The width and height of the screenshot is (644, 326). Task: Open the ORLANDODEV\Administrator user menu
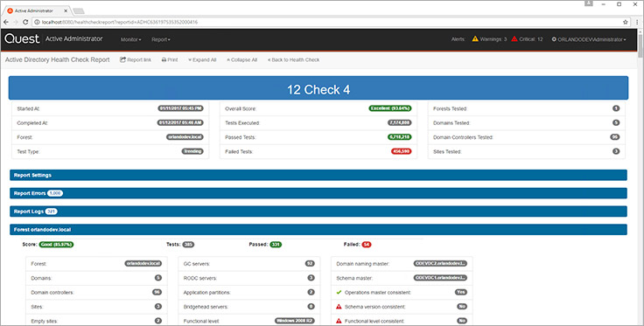click(x=589, y=39)
